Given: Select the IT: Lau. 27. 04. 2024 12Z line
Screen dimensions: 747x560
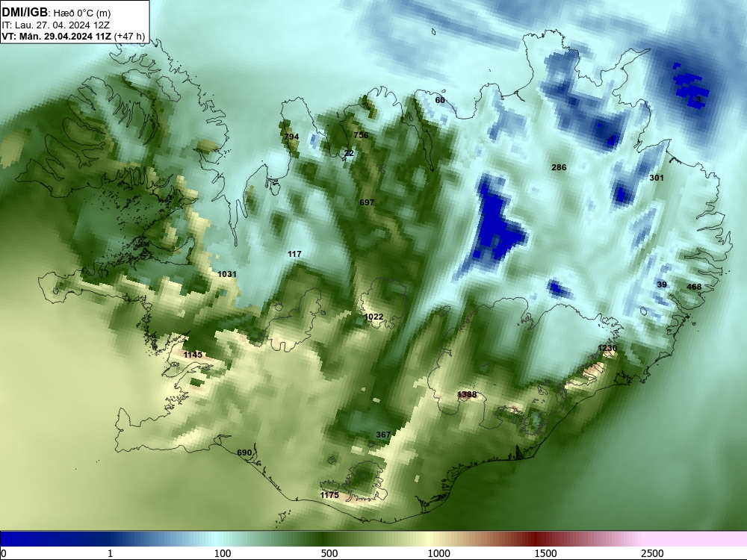Looking at the screenshot, I should (x=58, y=25).
